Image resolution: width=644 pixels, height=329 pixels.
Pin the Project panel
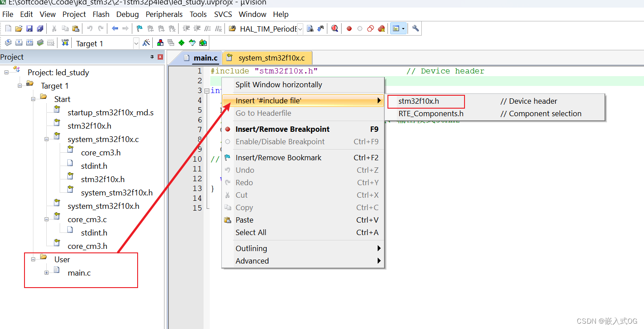pos(152,57)
